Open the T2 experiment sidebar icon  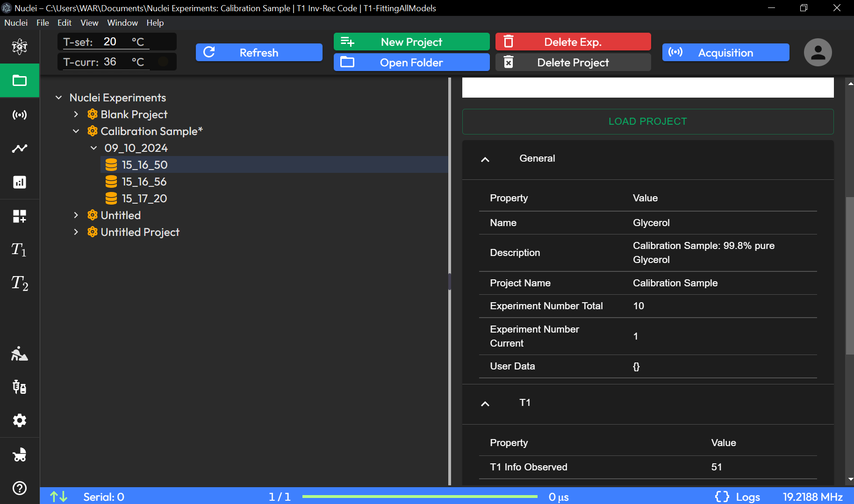coord(20,283)
